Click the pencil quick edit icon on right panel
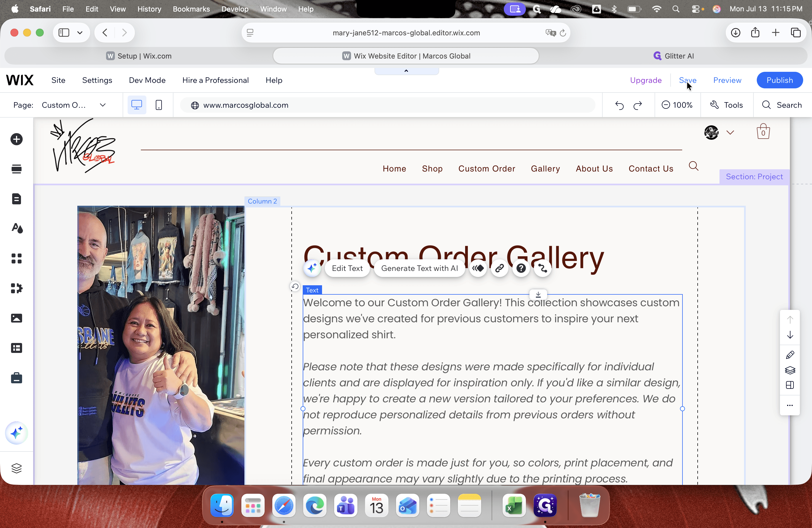 [790, 355]
